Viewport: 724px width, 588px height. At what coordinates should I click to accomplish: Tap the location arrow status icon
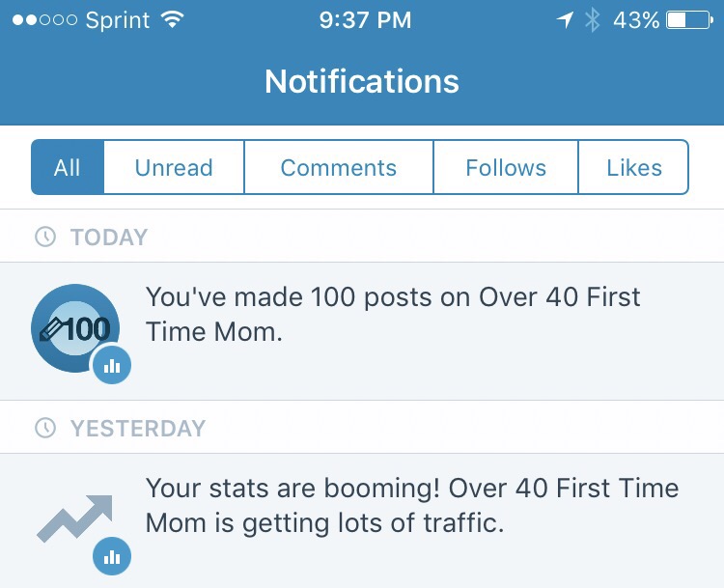coord(565,20)
